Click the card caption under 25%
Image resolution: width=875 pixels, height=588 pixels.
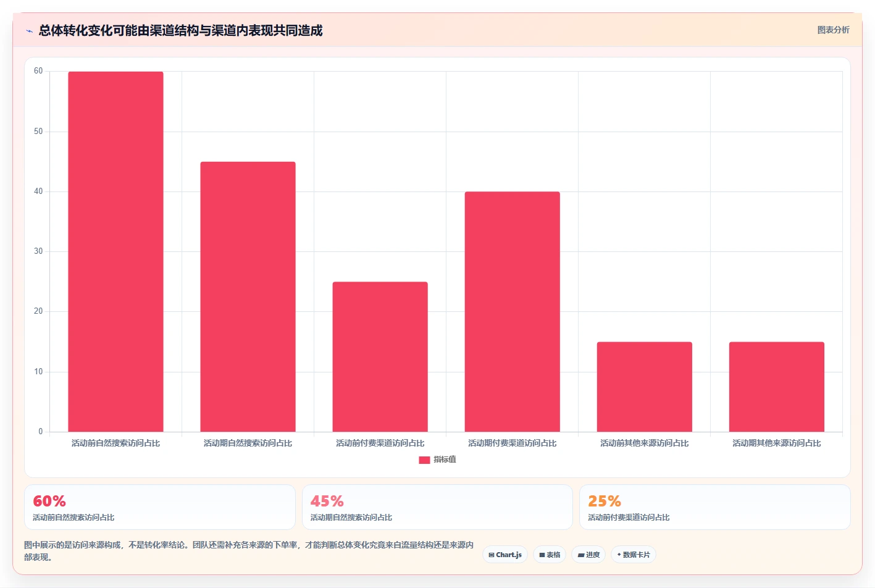pos(629,518)
